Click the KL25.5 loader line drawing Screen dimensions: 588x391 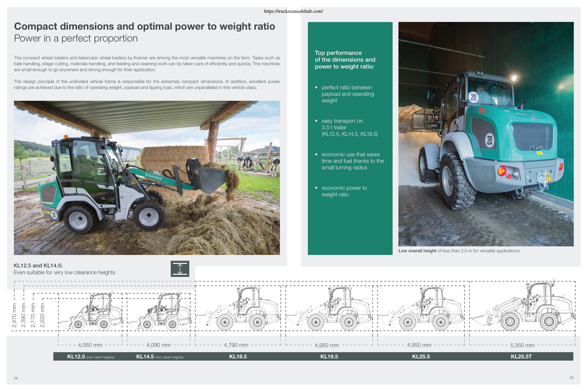coord(421,308)
